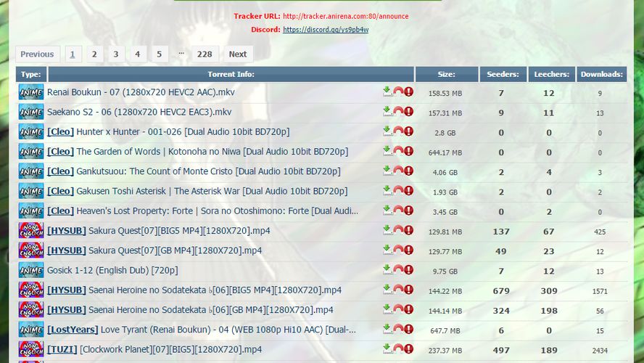This screenshot has height=363, width=644.
Task: Open the [Cleo] group link on Heaven's Lost Property
Action: coord(60,211)
